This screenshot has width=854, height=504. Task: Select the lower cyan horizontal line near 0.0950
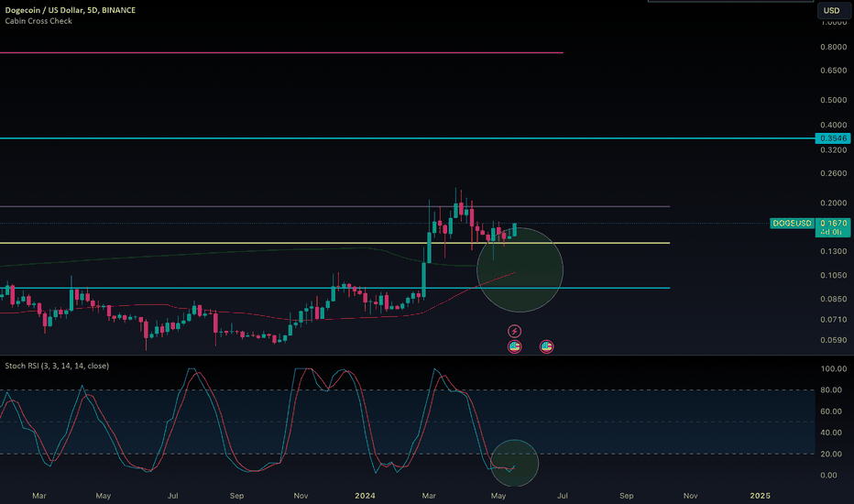(x=335, y=288)
